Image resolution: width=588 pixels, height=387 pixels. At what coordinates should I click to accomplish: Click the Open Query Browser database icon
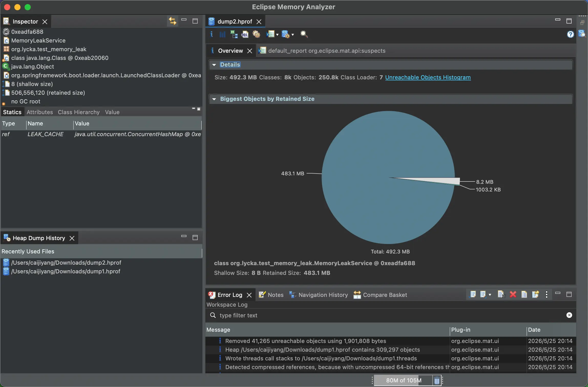[285, 34]
